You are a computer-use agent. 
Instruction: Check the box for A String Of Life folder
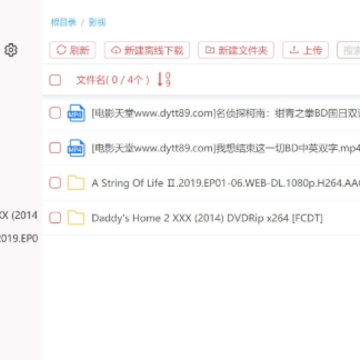click(55, 183)
